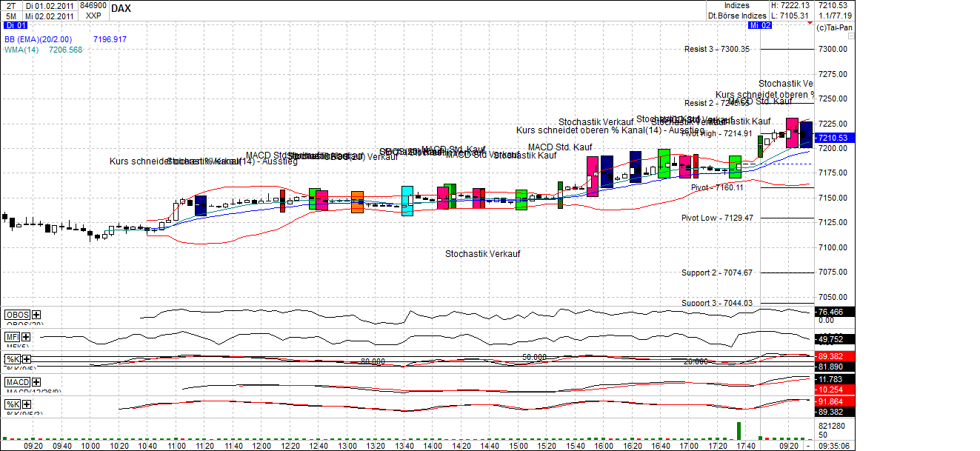
Task: Open the 5M timeframe selector
Action: click(10, 16)
